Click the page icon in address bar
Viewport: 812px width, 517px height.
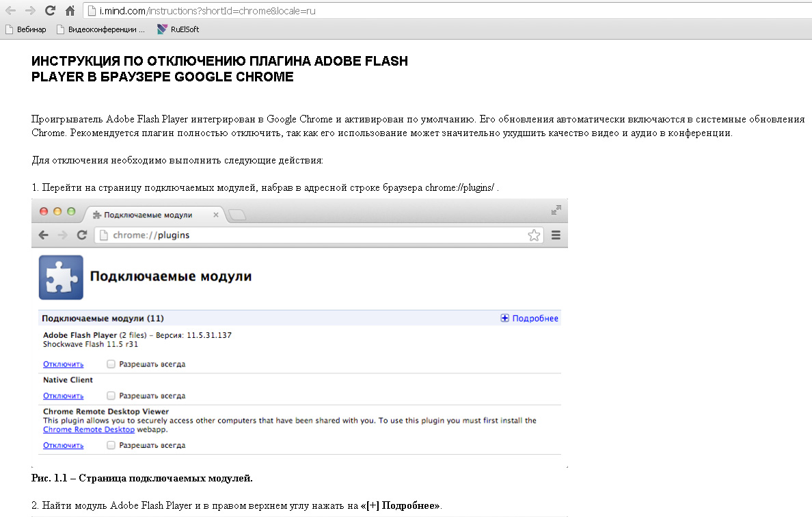click(x=92, y=10)
